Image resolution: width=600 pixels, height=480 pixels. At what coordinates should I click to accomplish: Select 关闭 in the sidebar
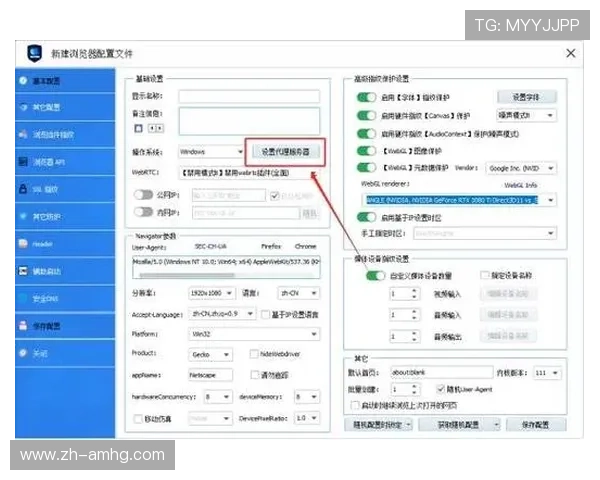[65, 353]
